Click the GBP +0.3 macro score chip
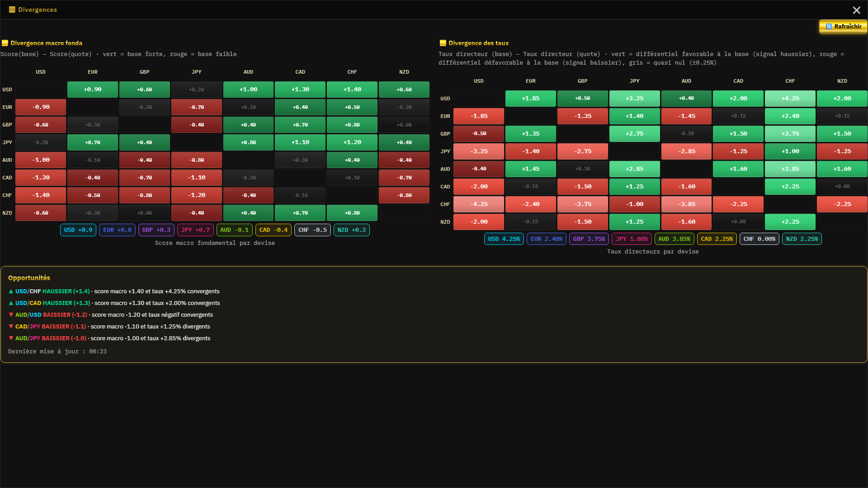 click(156, 230)
